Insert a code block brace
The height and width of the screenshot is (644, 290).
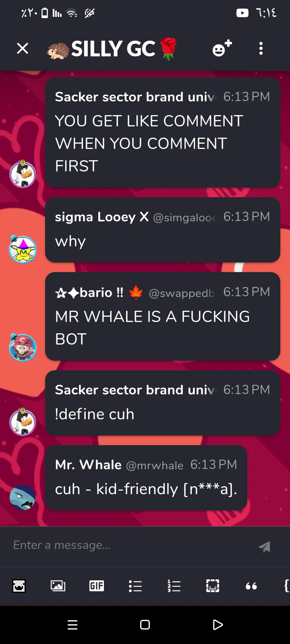(x=286, y=586)
